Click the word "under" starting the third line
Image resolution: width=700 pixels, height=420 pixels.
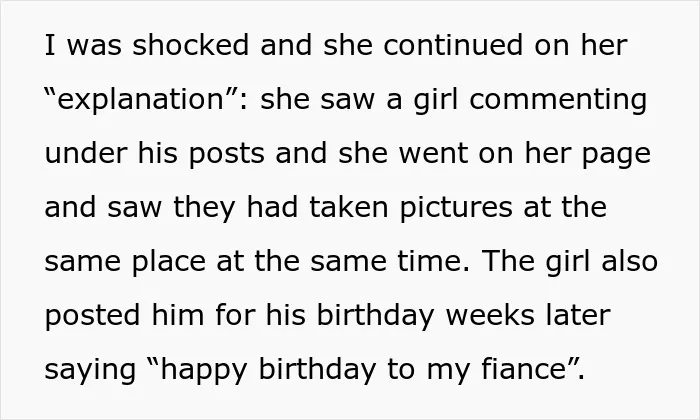[86, 153]
